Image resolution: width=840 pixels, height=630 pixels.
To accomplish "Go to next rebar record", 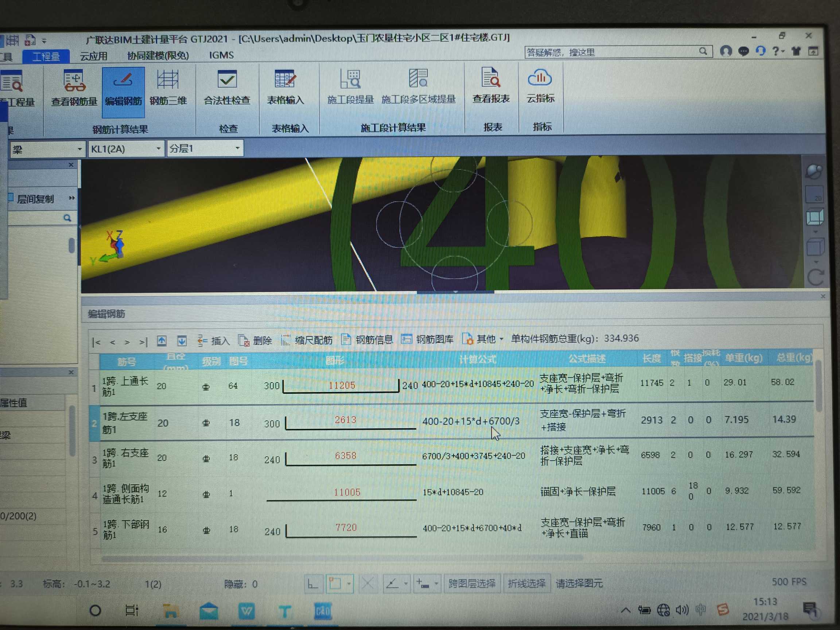I will [127, 342].
